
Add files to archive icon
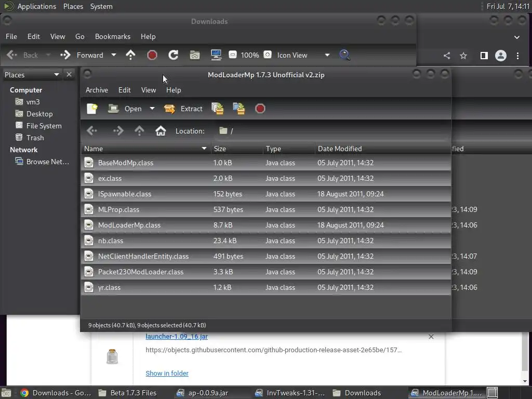pos(218,109)
